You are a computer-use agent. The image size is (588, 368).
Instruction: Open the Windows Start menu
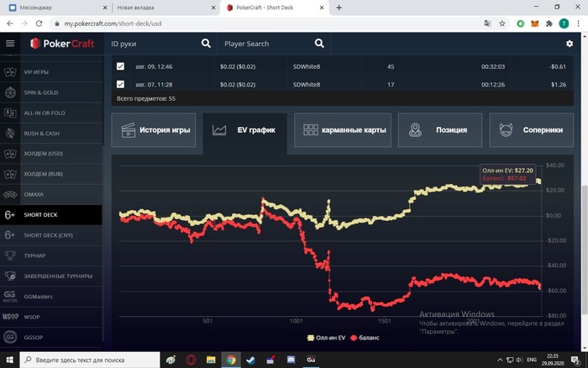point(10,360)
